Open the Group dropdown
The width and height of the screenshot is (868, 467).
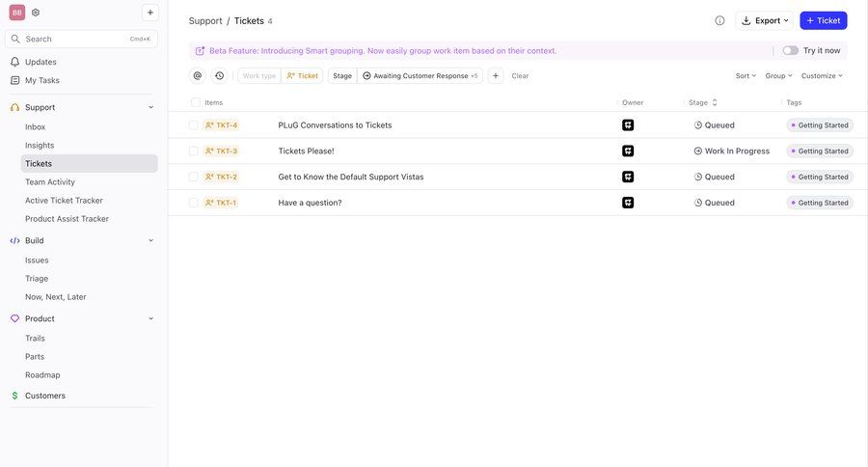pos(779,76)
